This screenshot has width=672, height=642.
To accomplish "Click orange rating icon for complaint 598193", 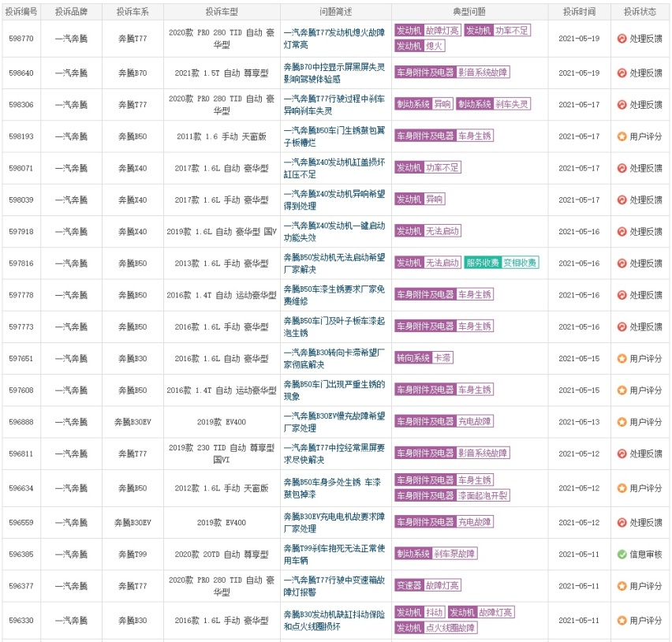I will click(622, 136).
